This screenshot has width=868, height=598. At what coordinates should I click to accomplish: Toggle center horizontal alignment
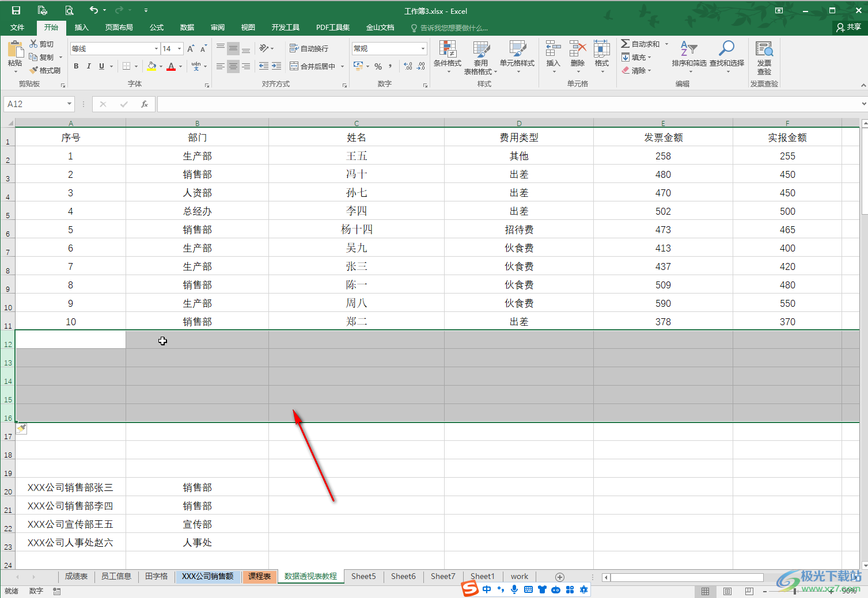tap(233, 66)
